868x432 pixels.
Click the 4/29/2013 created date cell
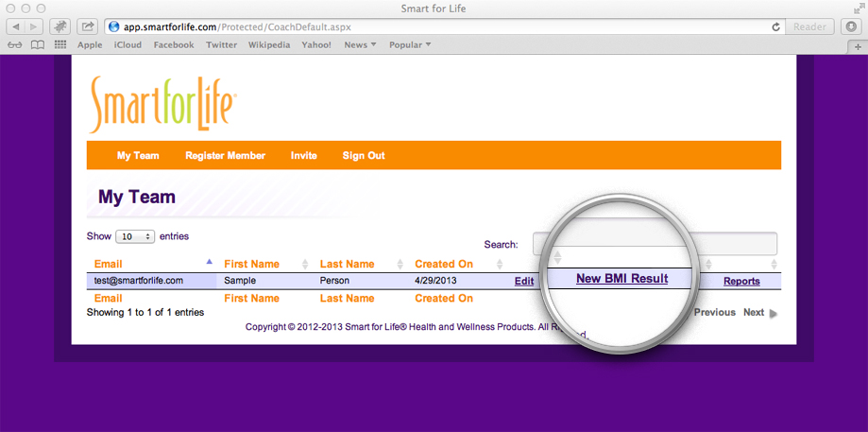(x=435, y=280)
